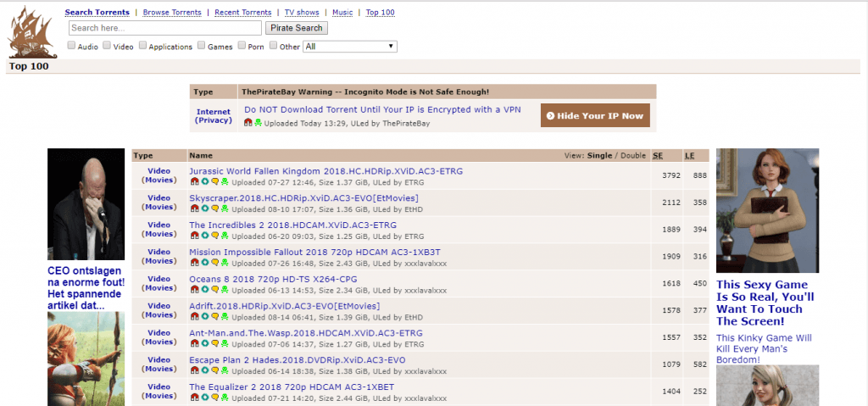Image resolution: width=868 pixels, height=406 pixels.
Task: Click the Pirate Search button
Action: click(297, 28)
